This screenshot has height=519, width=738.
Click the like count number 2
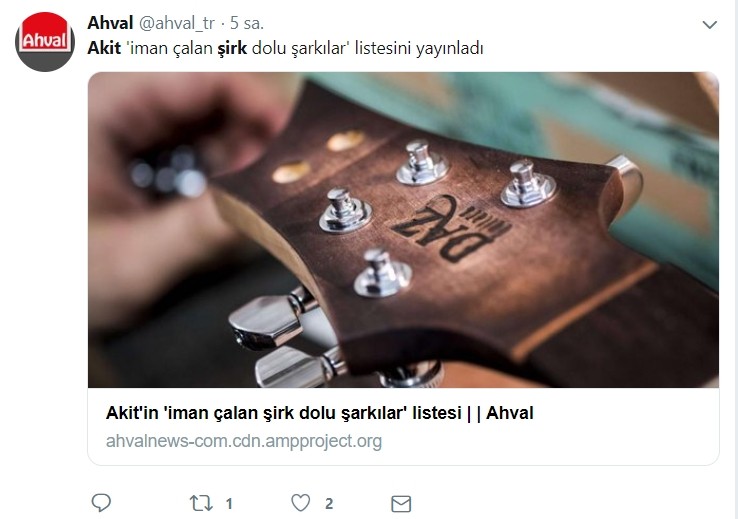pos(329,504)
